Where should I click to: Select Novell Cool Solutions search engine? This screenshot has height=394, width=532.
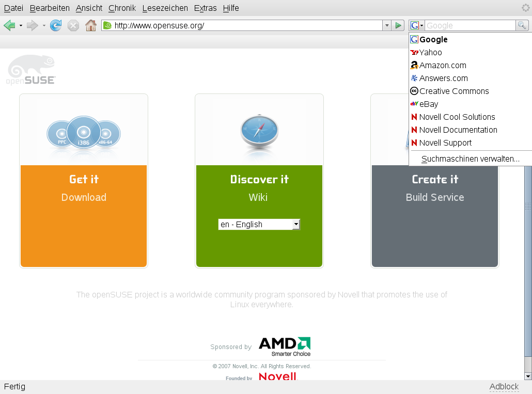coord(470,117)
